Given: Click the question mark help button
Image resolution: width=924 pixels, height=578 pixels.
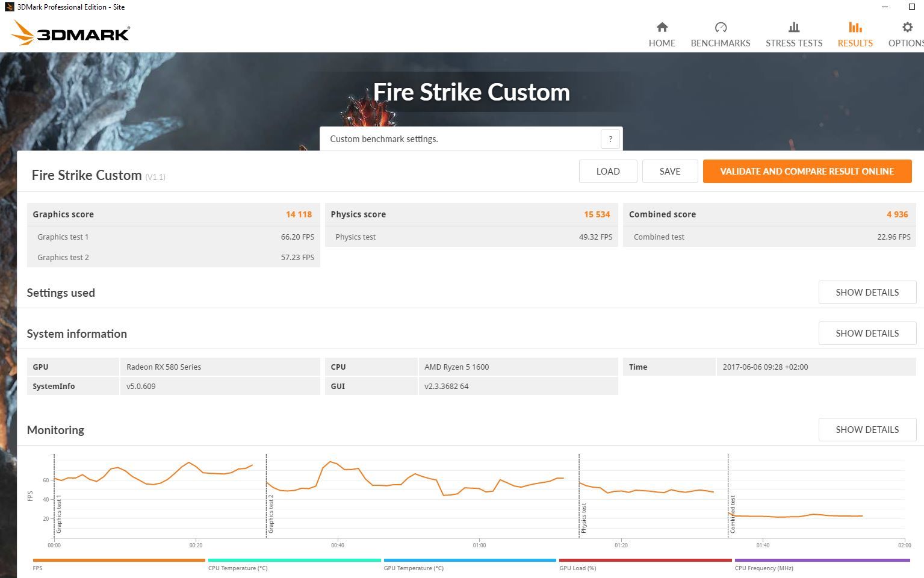Looking at the screenshot, I should [610, 139].
